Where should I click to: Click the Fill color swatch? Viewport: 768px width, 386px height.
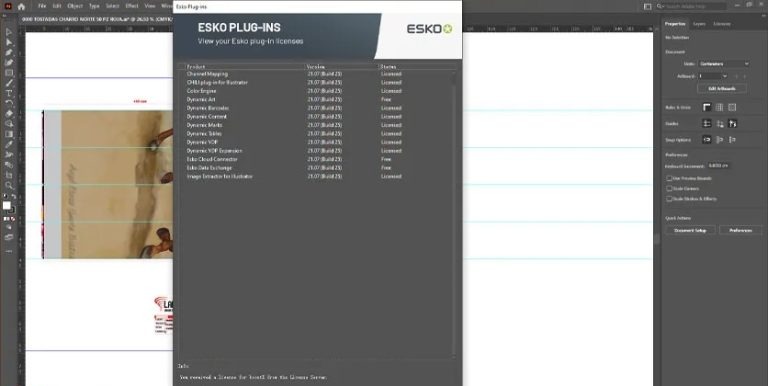[x=6, y=206]
